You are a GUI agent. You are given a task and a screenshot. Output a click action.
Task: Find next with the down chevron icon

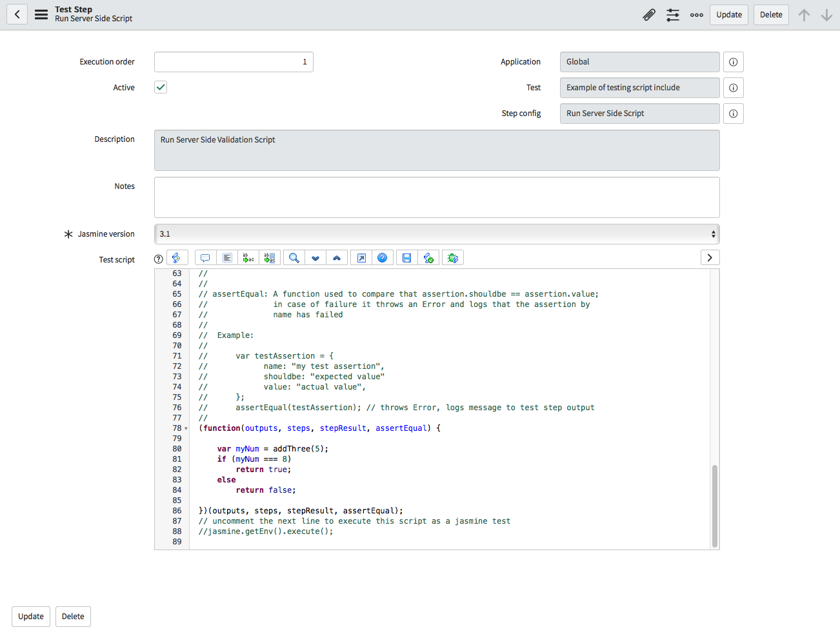315,258
